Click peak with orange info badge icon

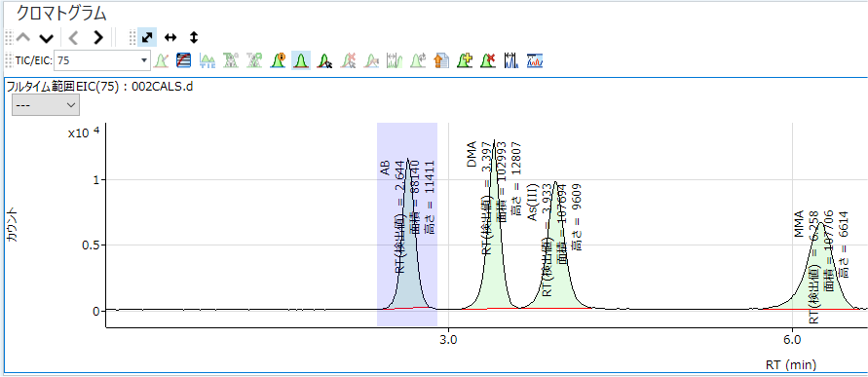click(x=278, y=60)
